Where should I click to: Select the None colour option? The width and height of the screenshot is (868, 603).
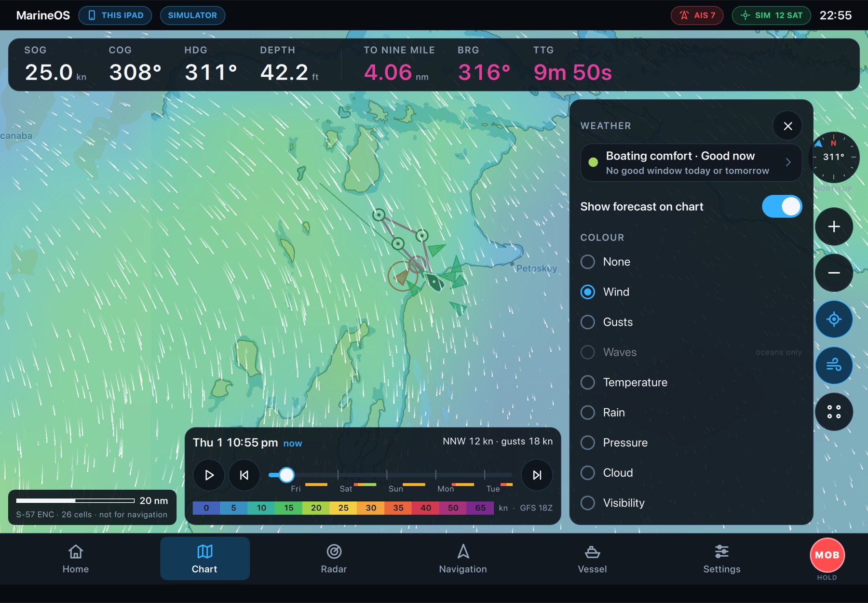(691, 262)
